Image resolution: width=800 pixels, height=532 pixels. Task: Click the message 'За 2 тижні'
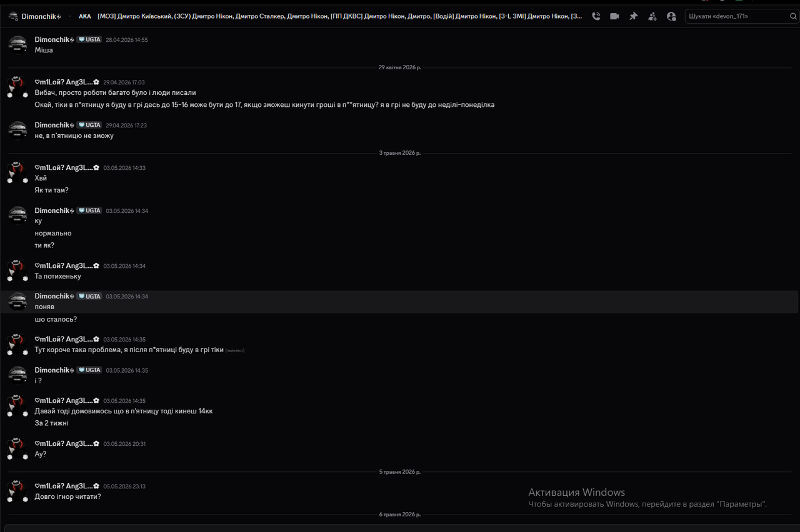pos(52,423)
